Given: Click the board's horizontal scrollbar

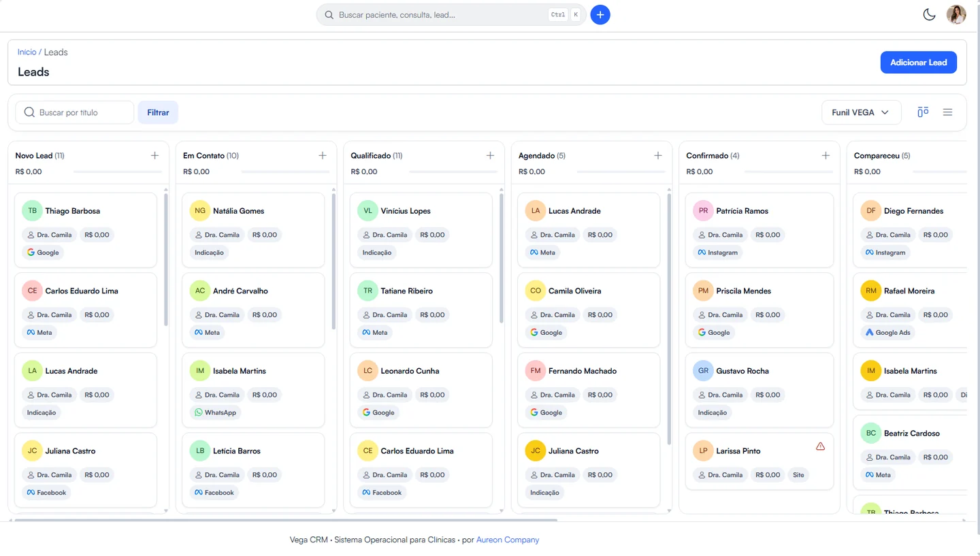Looking at the screenshot, I should point(286,521).
